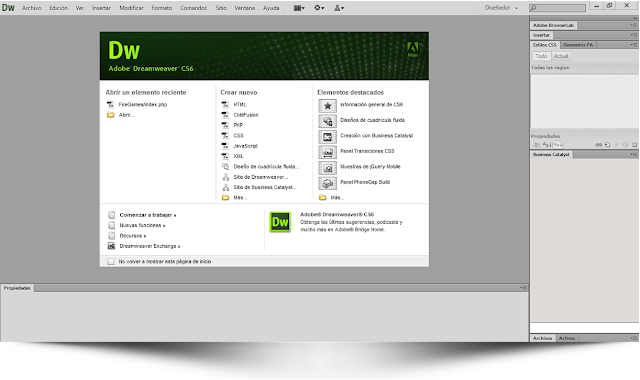
Task: Open the Diseñador workspace dropdown
Action: pos(501,8)
